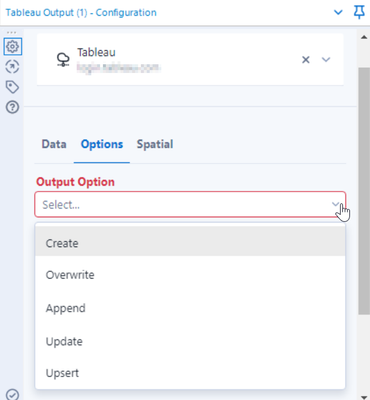Choose Create from the output options

point(190,243)
